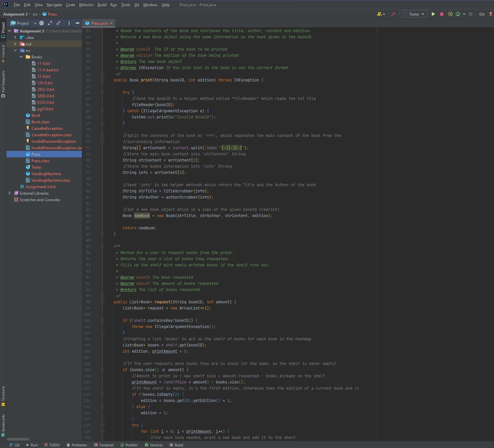
Task: Click the Git update/pull download icon
Action: click(491, 14)
